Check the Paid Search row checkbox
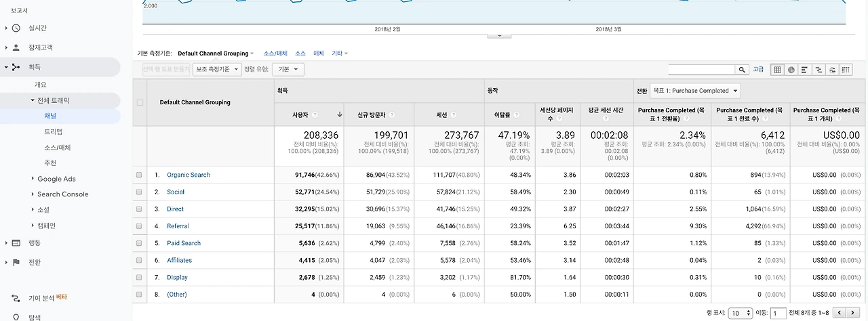Image resolution: width=868 pixels, height=321 pixels. tap(139, 242)
